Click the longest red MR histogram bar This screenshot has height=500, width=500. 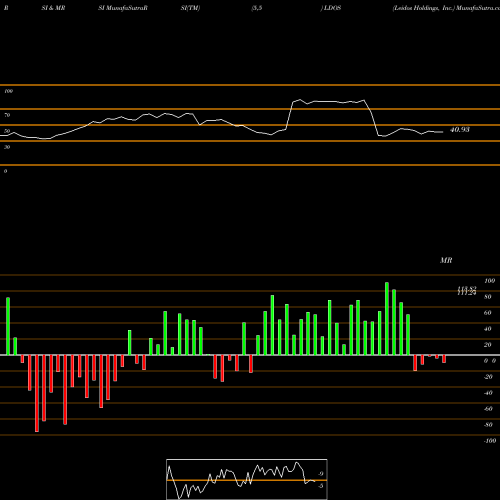[37, 393]
